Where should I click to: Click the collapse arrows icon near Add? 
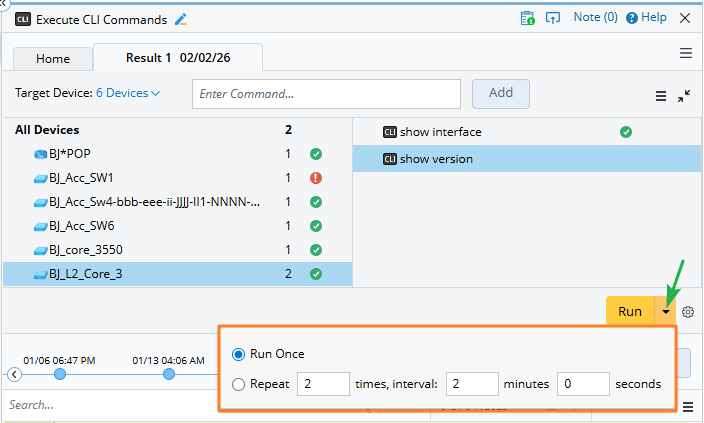pos(684,95)
